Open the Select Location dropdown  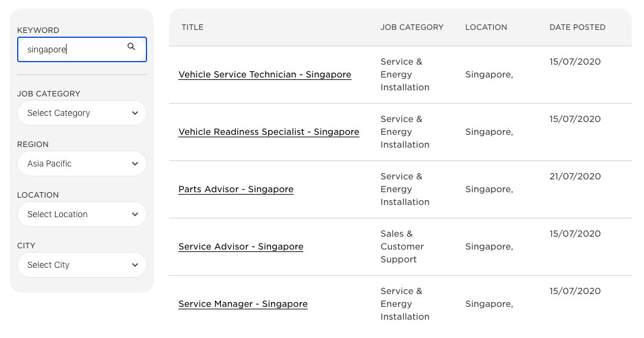(82, 214)
